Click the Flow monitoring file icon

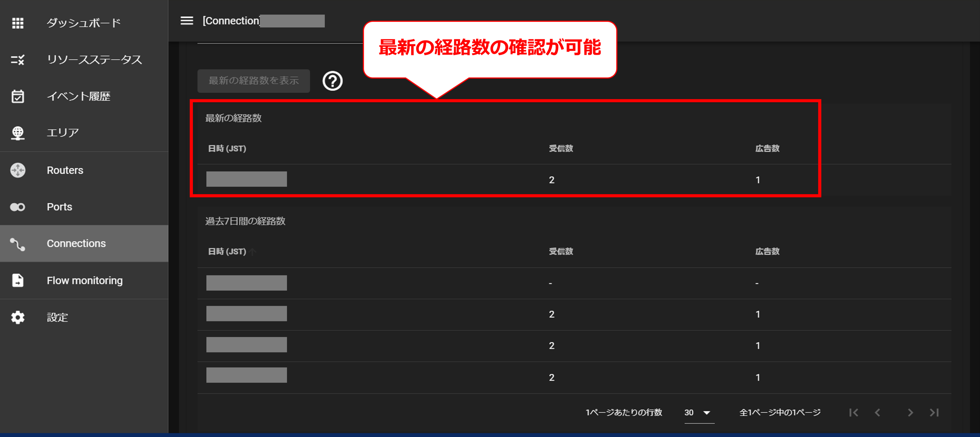[18, 281]
